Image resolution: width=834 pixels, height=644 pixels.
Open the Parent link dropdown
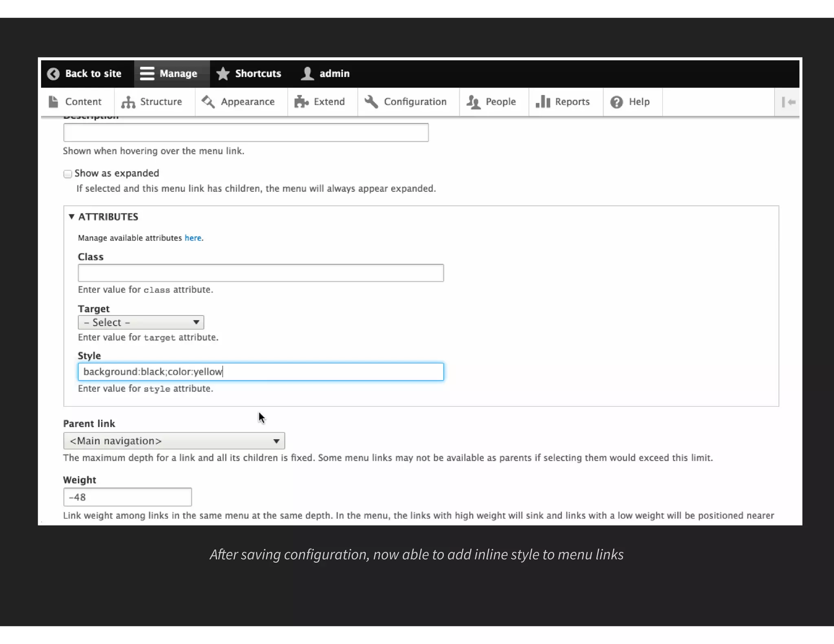pos(174,441)
